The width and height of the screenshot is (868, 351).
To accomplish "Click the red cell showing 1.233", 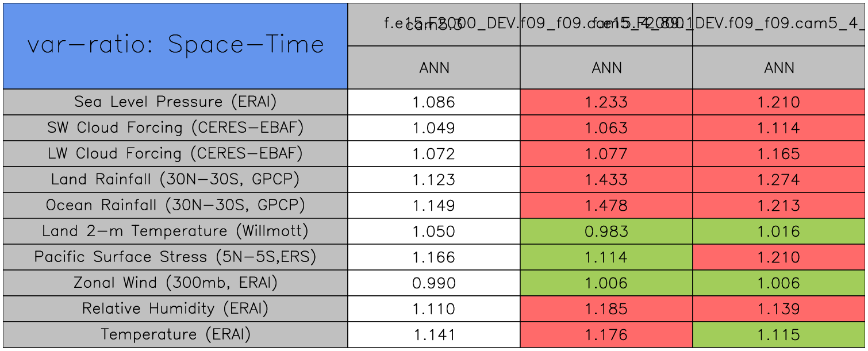I will click(x=606, y=102).
